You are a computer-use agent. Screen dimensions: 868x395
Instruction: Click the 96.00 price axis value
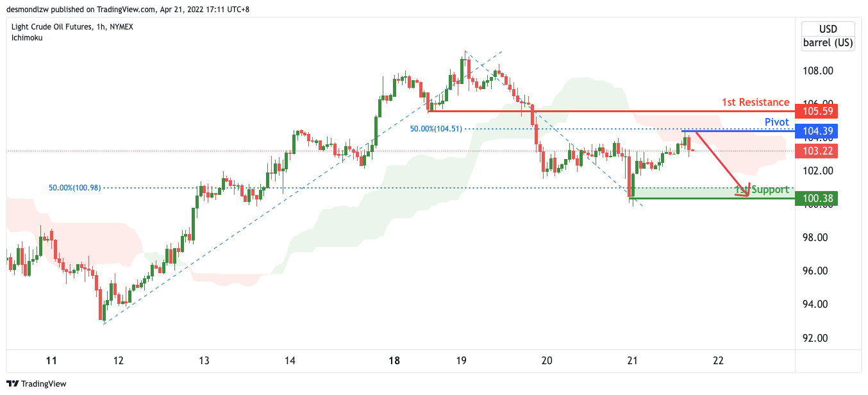[x=817, y=271]
